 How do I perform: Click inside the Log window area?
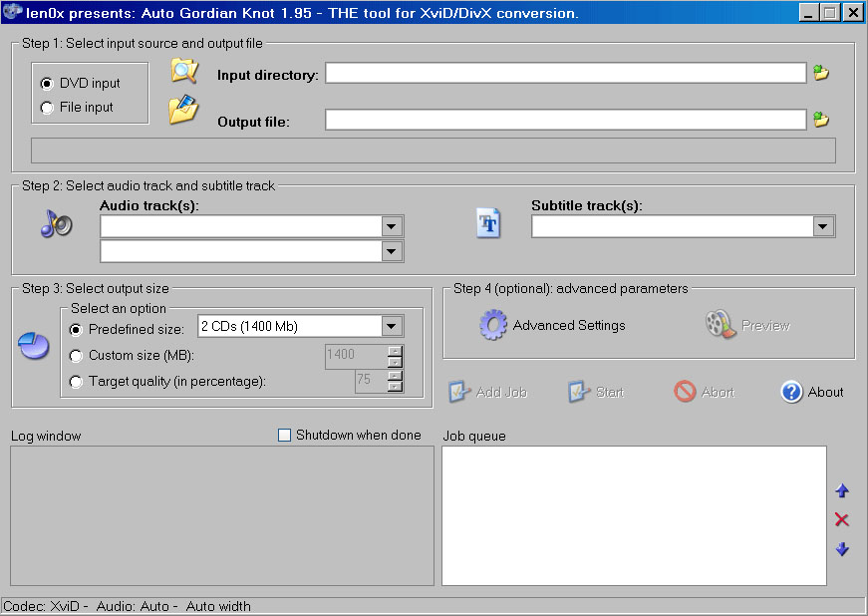coord(222,515)
